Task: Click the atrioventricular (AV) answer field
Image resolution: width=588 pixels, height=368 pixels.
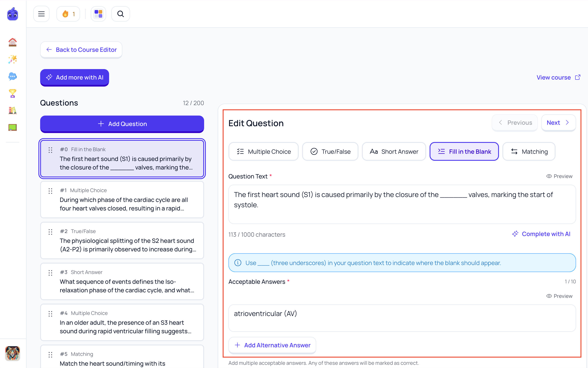Action: tap(402, 318)
